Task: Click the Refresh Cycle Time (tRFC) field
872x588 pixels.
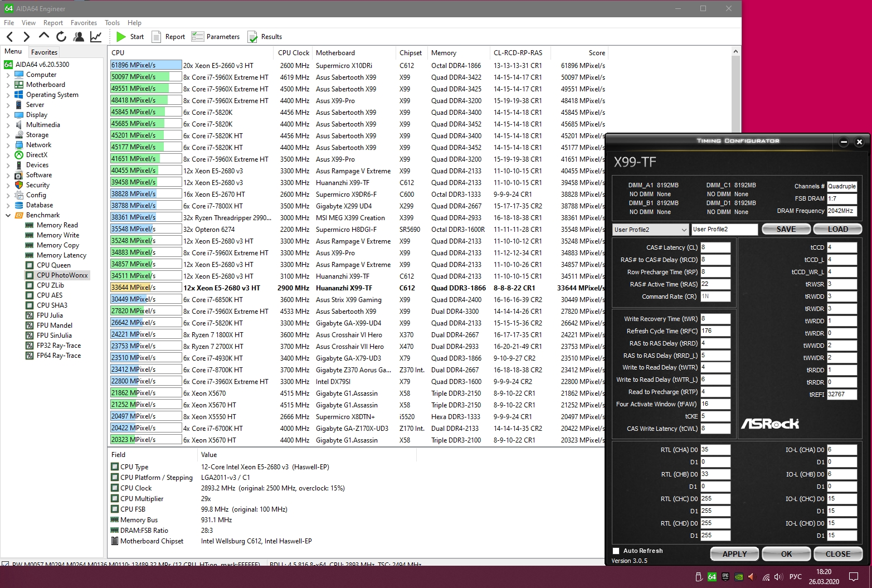Action: coord(715,331)
